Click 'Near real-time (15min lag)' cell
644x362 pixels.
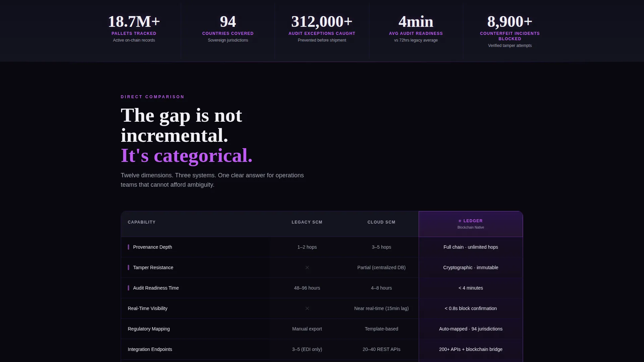pyautogui.click(x=381, y=308)
